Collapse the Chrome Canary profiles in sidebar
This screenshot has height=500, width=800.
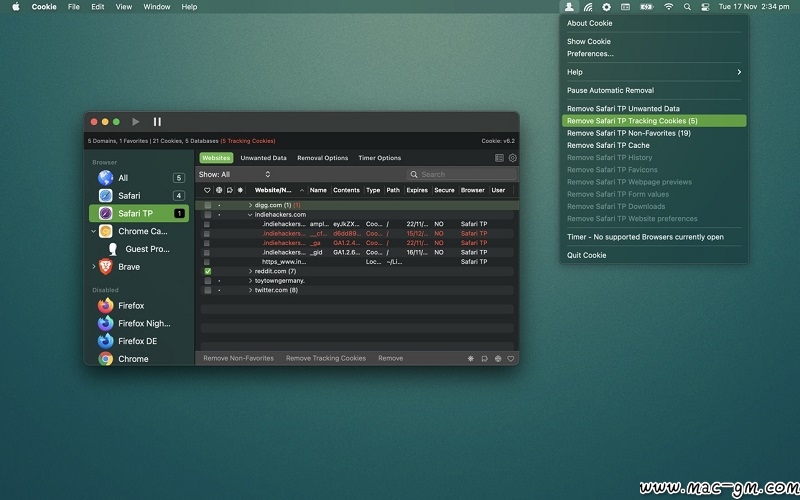pyautogui.click(x=93, y=231)
